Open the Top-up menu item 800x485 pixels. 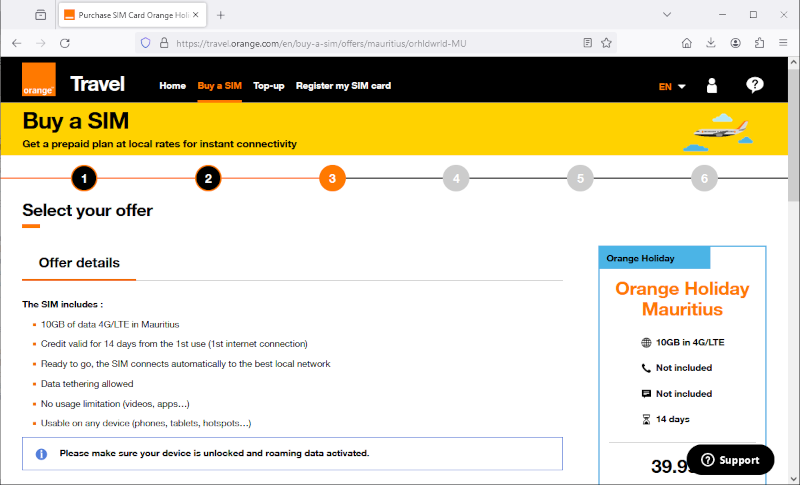tap(269, 86)
